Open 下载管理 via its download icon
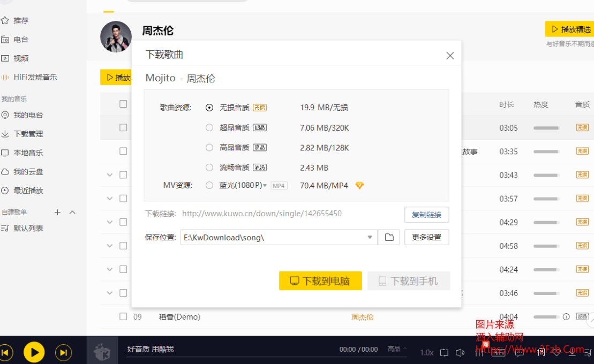594x364 pixels. pos(5,134)
